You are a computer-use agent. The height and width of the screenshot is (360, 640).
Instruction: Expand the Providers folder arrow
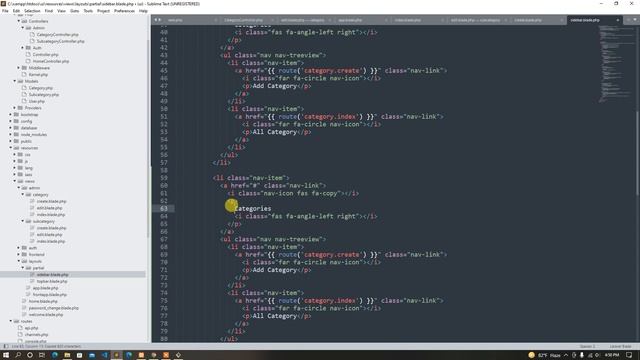[15, 108]
